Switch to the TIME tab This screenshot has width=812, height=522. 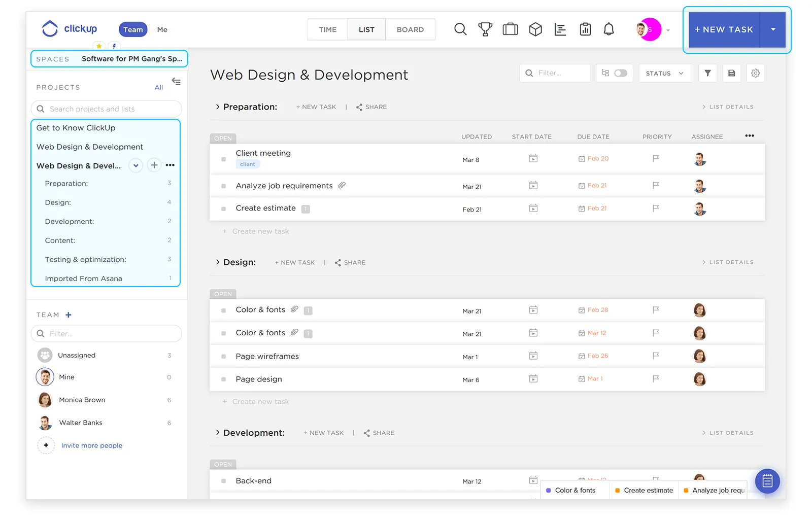(327, 29)
